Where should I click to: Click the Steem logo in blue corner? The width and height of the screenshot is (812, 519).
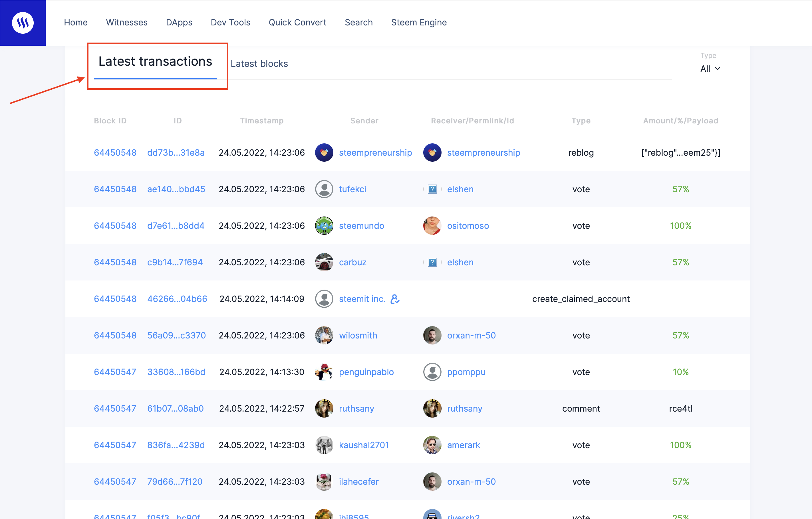[x=23, y=23]
